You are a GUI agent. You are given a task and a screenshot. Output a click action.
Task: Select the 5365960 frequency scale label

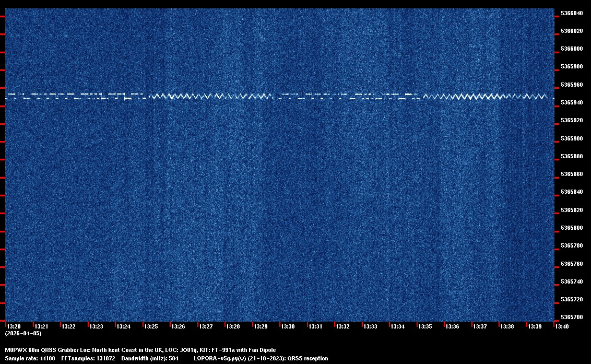pos(572,85)
